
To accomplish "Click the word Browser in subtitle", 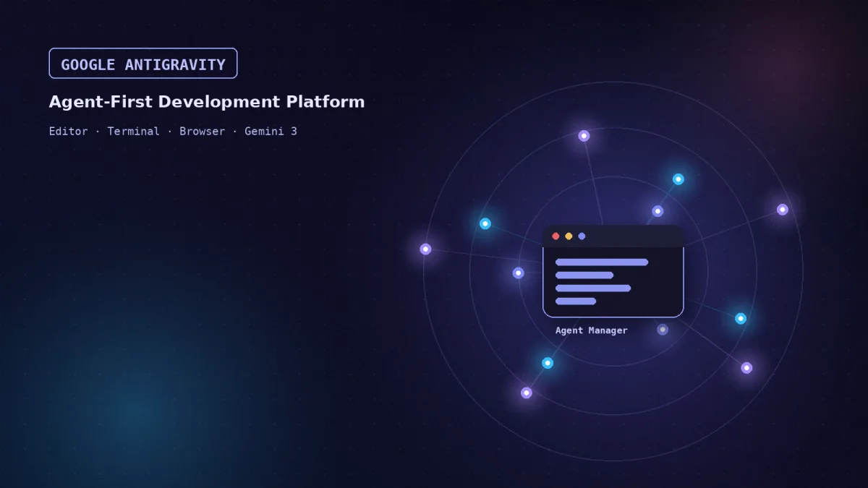I will [x=203, y=131].
